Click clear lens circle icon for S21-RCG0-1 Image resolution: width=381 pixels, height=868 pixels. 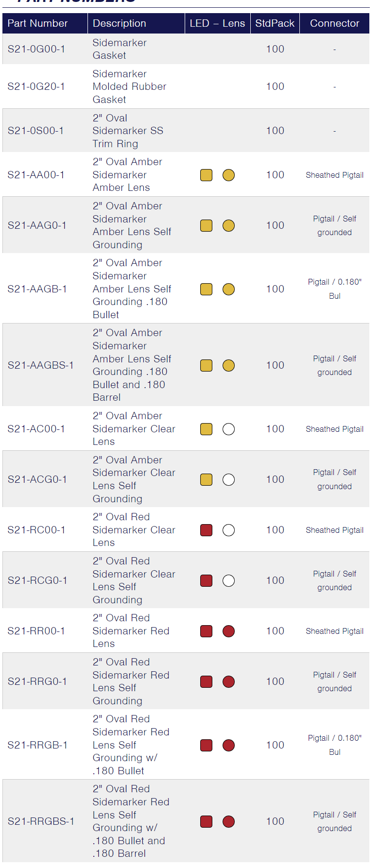[x=228, y=580]
